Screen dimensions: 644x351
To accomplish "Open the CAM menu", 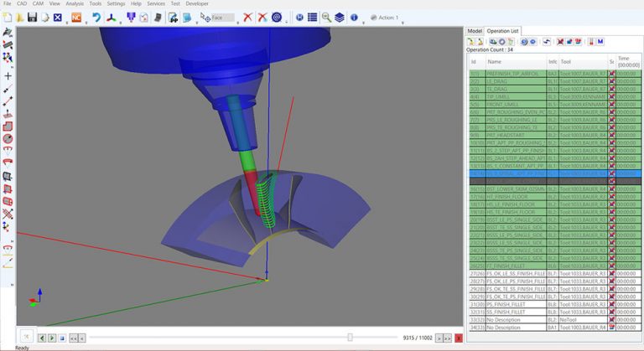I will pyautogui.click(x=38, y=3).
